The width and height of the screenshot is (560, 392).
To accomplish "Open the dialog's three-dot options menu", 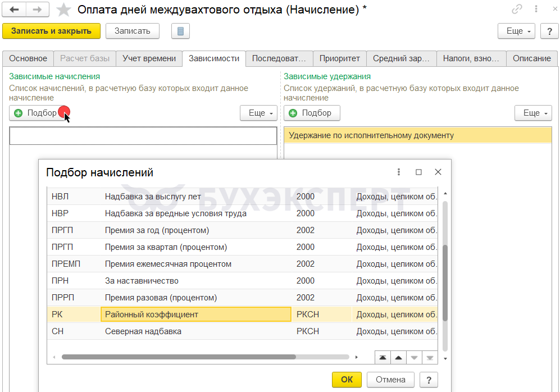I will click(x=399, y=172).
